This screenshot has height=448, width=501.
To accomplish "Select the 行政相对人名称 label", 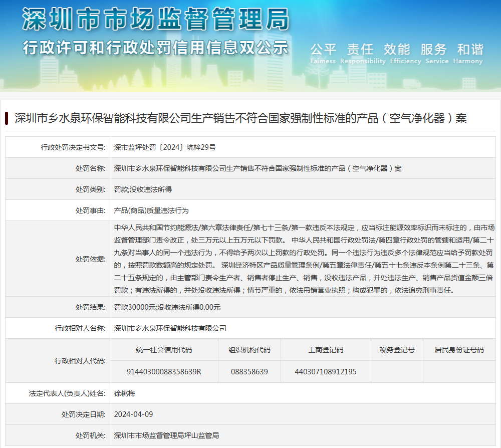I will (80, 328).
